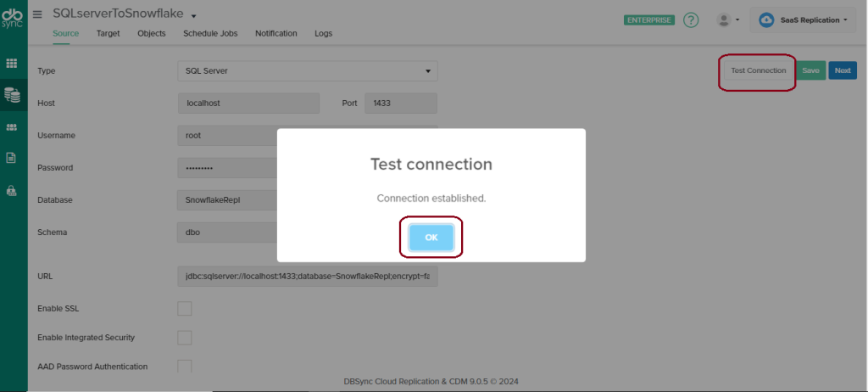
Task: Click the 'Connection established.' message
Action: pyautogui.click(x=431, y=198)
